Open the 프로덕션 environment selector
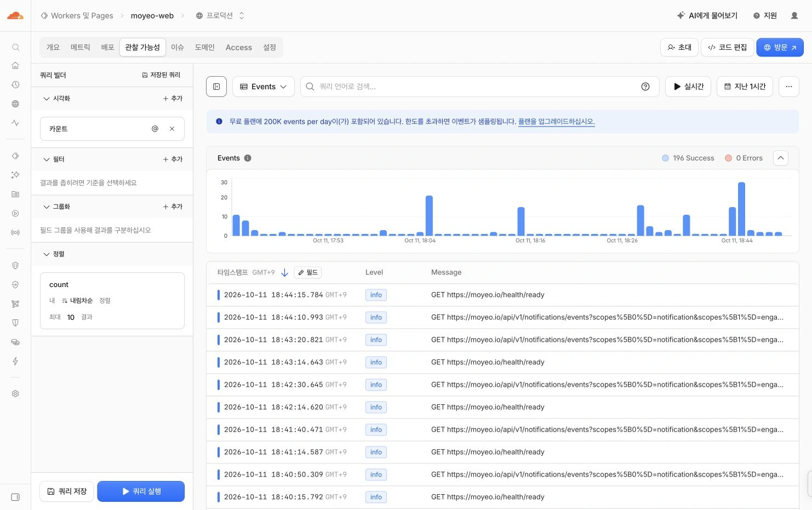The height and width of the screenshot is (510, 812). (x=220, y=15)
